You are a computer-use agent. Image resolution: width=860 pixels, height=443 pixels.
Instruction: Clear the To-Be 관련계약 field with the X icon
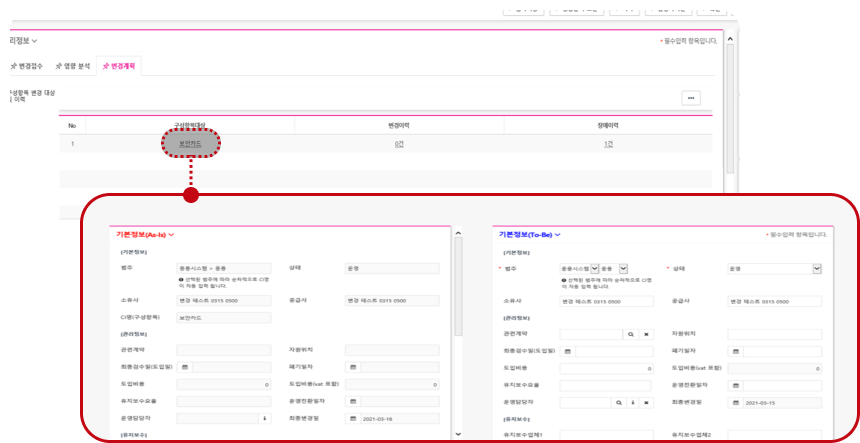[646, 334]
